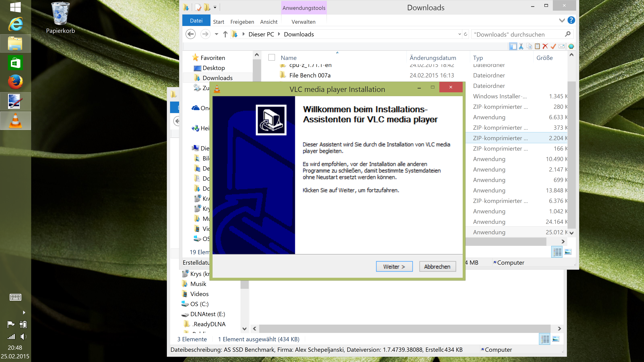Click the E-mail envelope toolbar icon

coord(561,46)
